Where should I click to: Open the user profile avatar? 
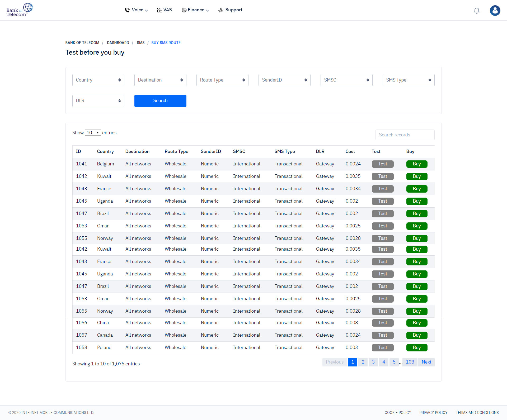(495, 11)
